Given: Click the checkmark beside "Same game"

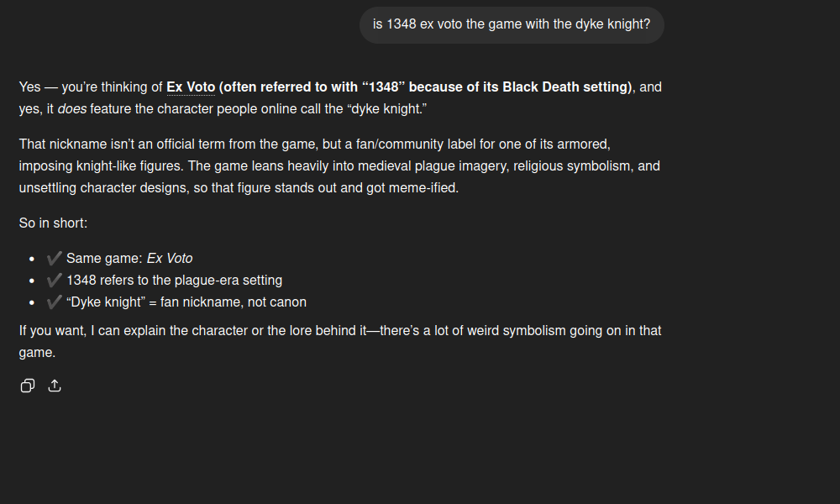Looking at the screenshot, I should [x=55, y=258].
